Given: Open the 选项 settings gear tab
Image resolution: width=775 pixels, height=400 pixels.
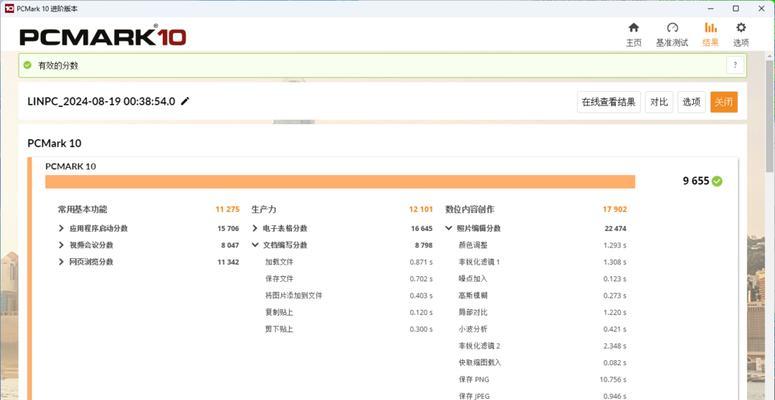Looking at the screenshot, I should (740, 35).
